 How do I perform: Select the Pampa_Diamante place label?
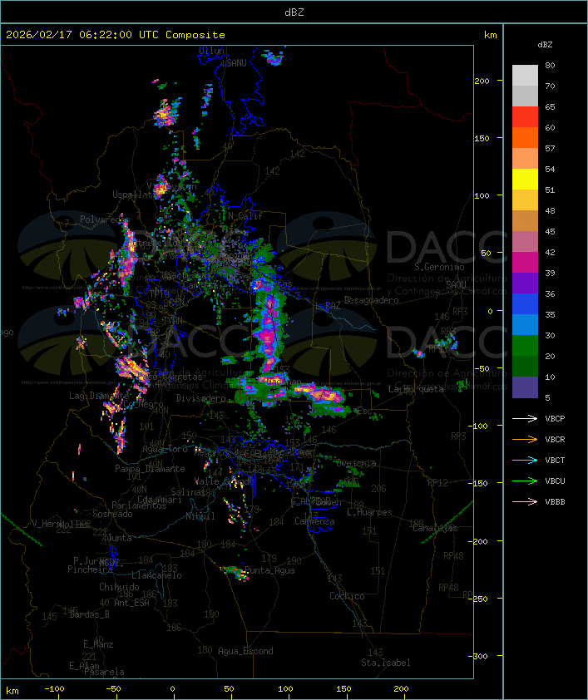point(150,469)
